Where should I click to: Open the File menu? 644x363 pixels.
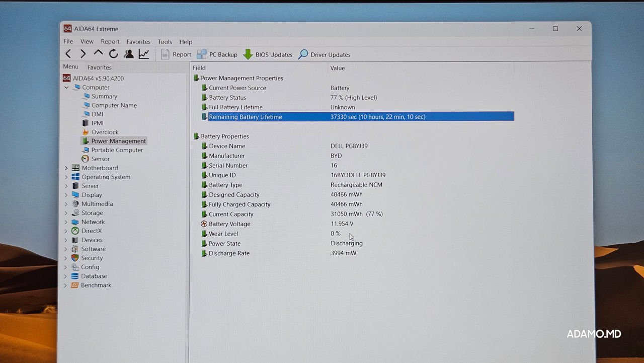pyautogui.click(x=68, y=42)
